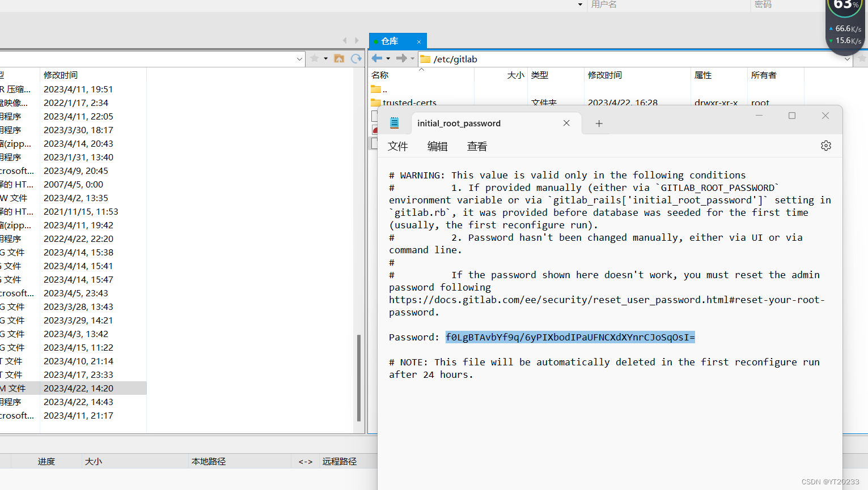Click the remote forward arrow button
Viewport: 868px width, 490px height.
point(401,58)
